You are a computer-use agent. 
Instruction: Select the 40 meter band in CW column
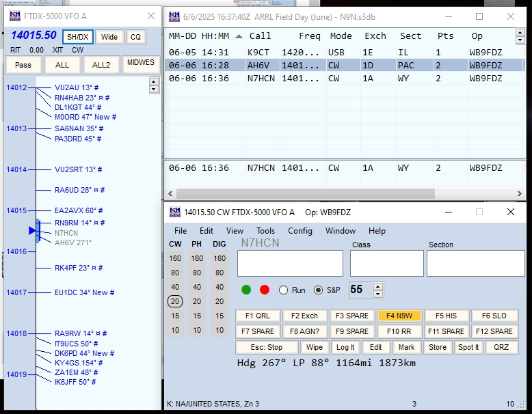[175, 287]
